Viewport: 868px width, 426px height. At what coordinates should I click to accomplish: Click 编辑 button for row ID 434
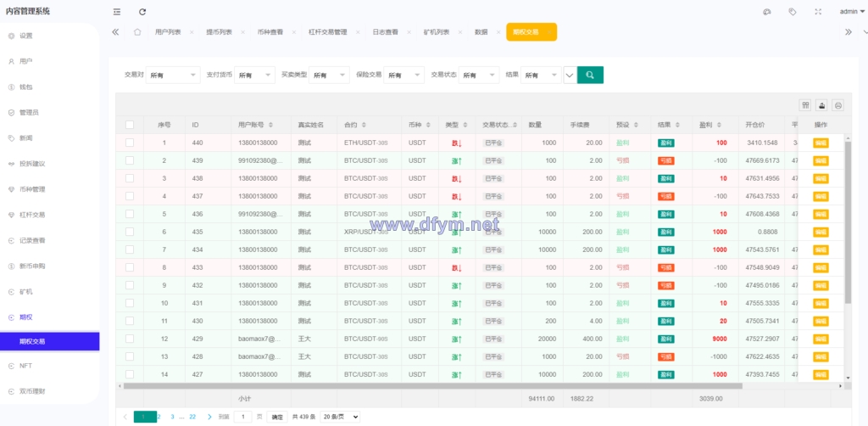(821, 249)
